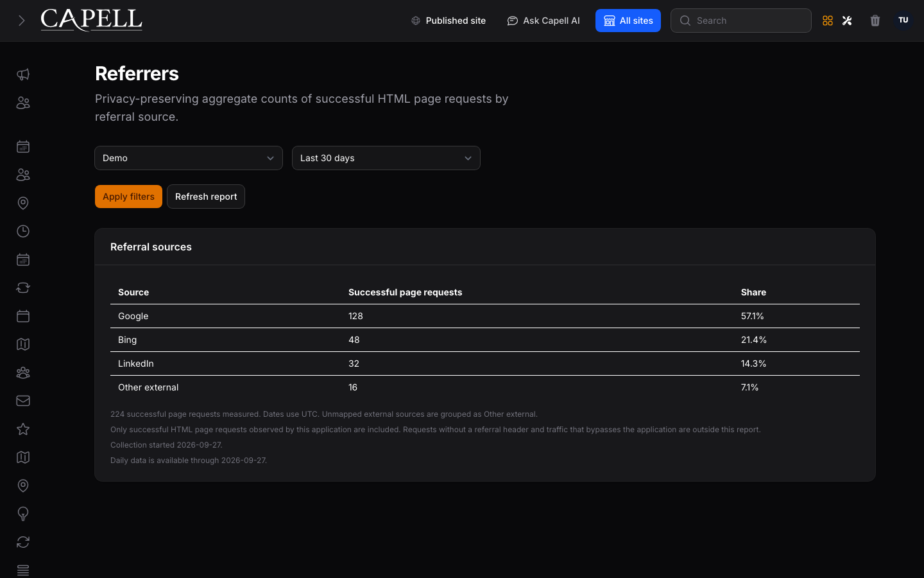Open the TU user avatar menu
The height and width of the screenshot is (578, 924).
pos(903,21)
